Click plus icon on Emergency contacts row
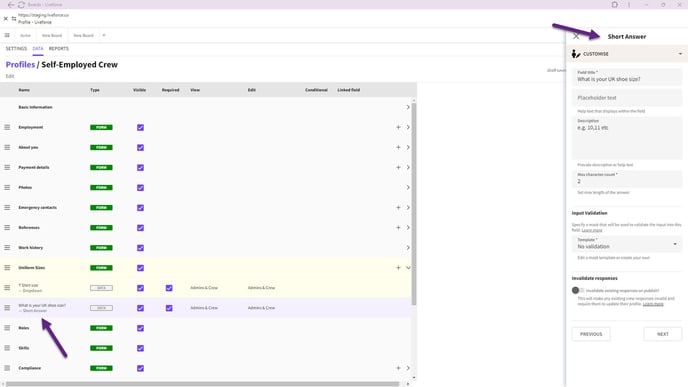688x387 pixels. pyautogui.click(x=398, y=208)
